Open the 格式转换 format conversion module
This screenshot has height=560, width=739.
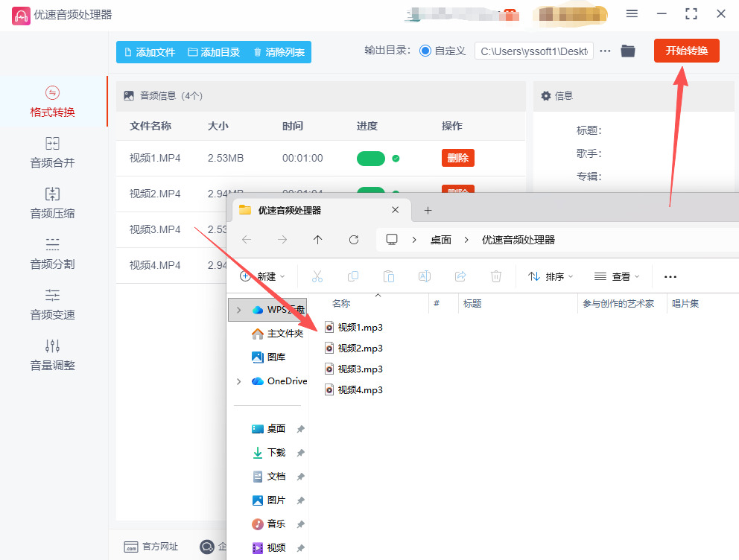(x=52, y=102)
